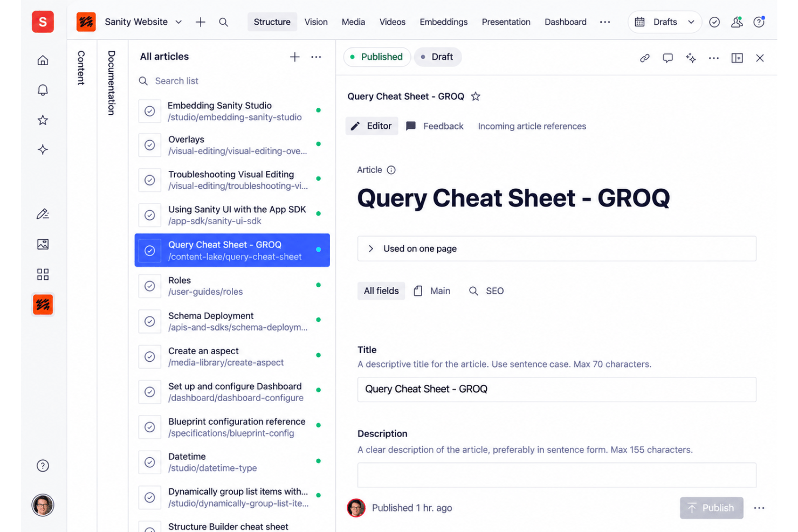The image size is (798, 532).
Task: Open the Media tab
Action: [x=353, y=22]
